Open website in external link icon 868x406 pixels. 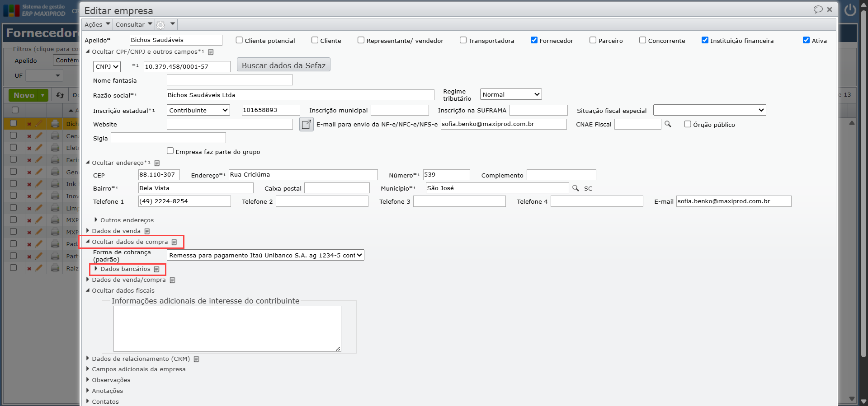pyautogui.click(x=307, y=124)
